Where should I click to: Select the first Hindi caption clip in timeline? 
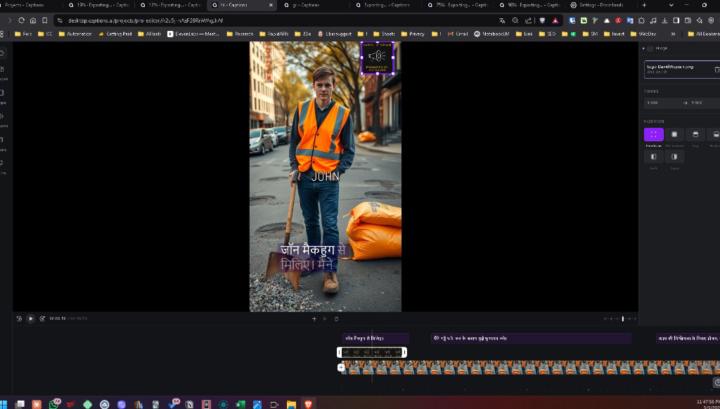click(x=374, y=338)
